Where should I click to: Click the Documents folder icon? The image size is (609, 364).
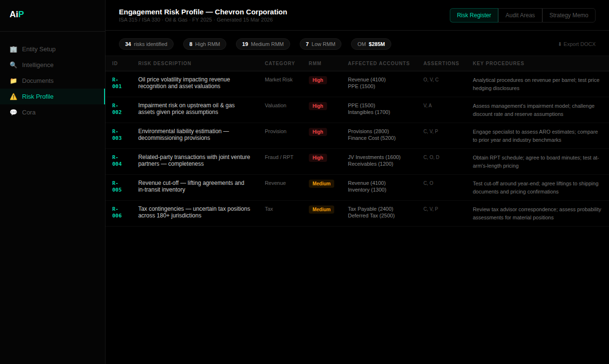13,80
